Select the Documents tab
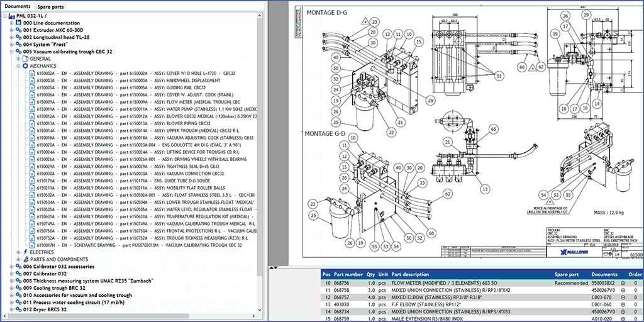644x322 pixels. 17,6
